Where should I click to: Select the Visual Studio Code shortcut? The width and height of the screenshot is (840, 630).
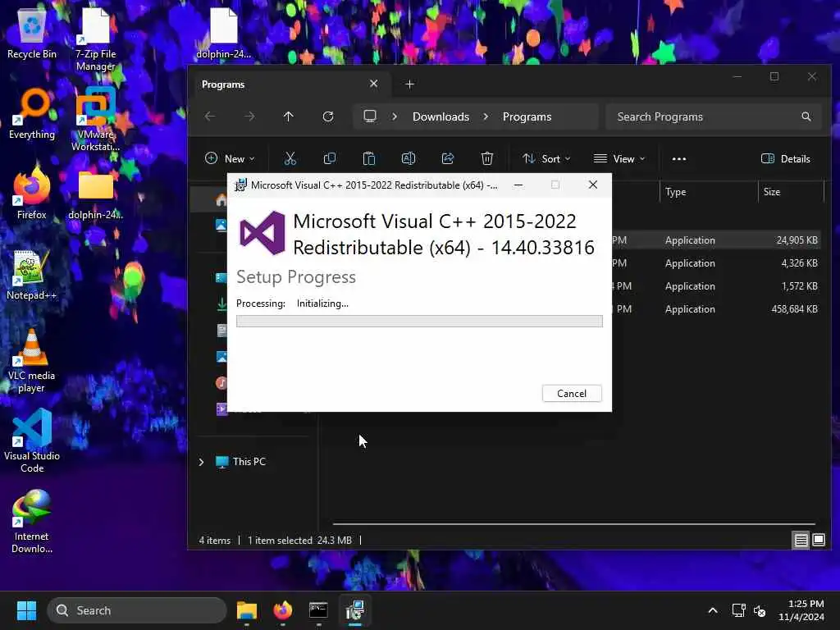pyautogui.click(x=32, y=441)
